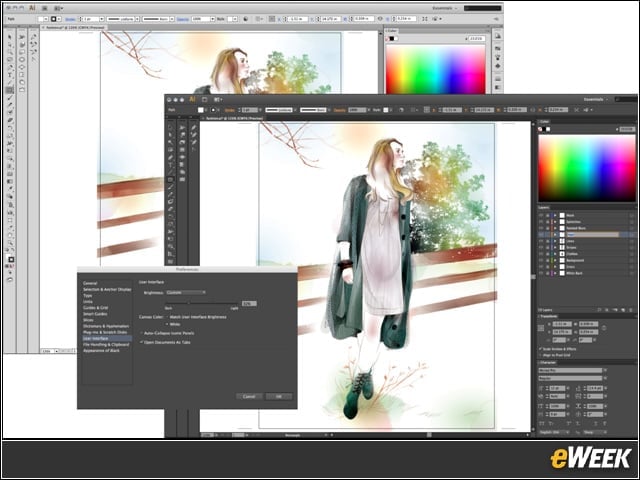
Task: Click the hex color field in dark Color panel
Action: [627, 129]
